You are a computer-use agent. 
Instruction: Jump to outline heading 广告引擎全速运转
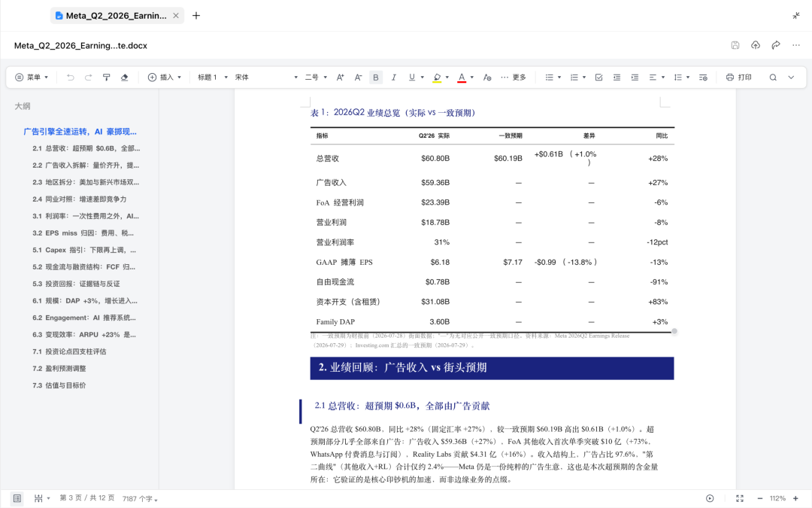pos(80,132)
